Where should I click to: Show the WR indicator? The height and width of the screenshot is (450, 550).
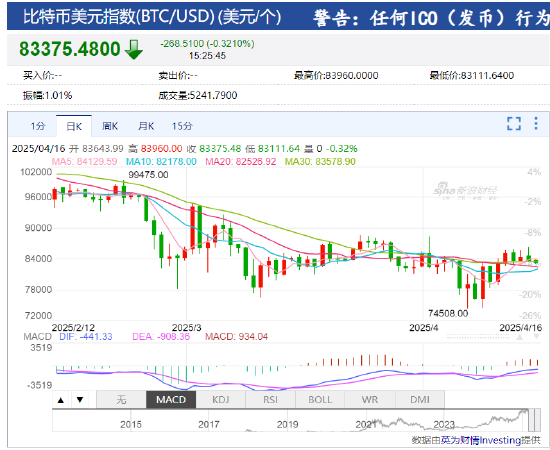tap(370, 399)
